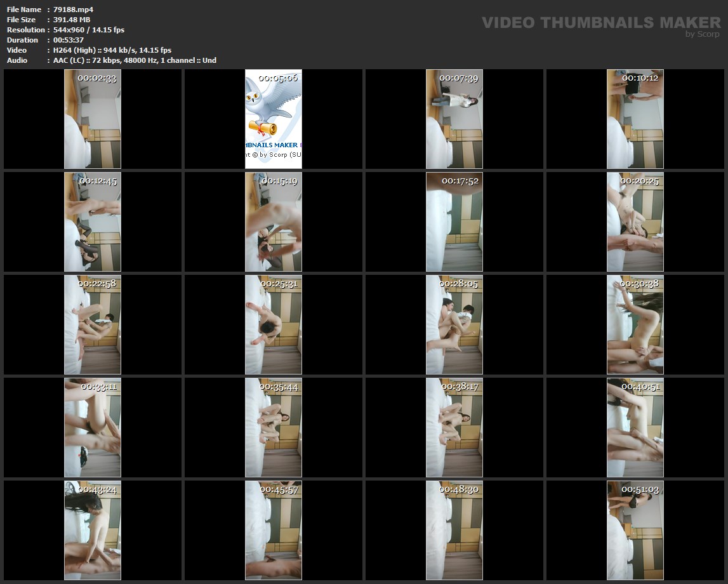Viewport: 728px width, 584px height.
Task: Click the 00:40:51 timestamp label
Action: (640, 387)
